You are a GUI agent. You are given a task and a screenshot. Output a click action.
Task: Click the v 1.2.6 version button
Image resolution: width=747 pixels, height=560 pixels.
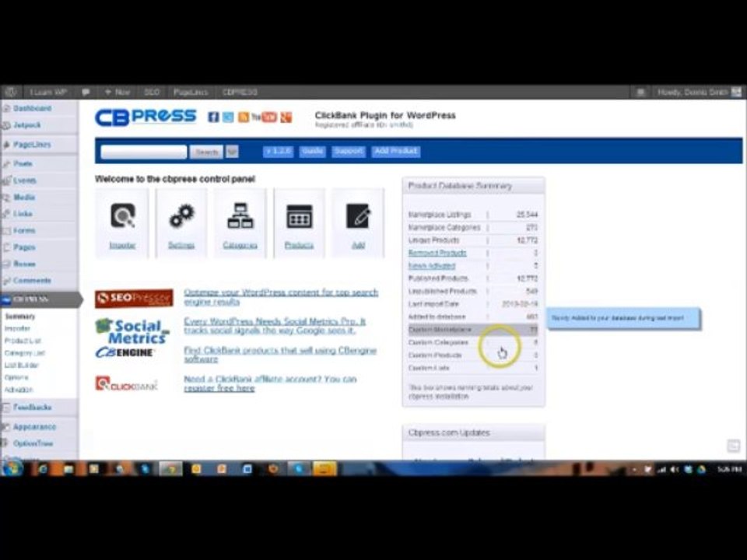(279, 151)
